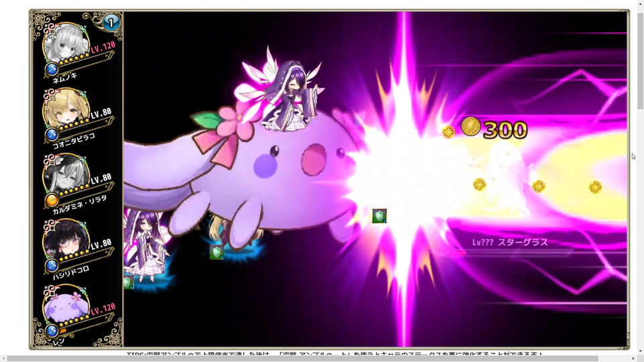Click the LV.80 label next to カルダミネ・リラタ
Screen dimensions: 644x362
click(x=101, y=180)
